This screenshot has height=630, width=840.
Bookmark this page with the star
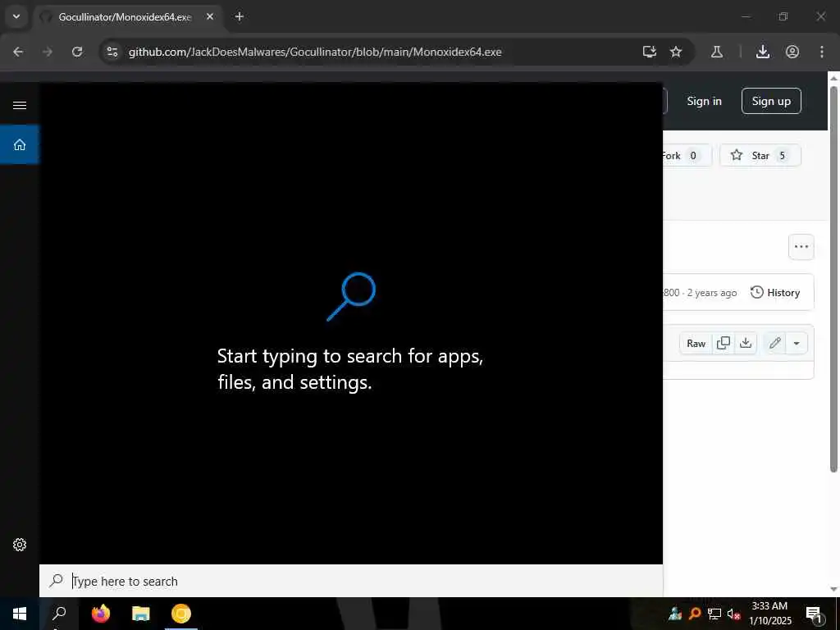tap(676, 52)
